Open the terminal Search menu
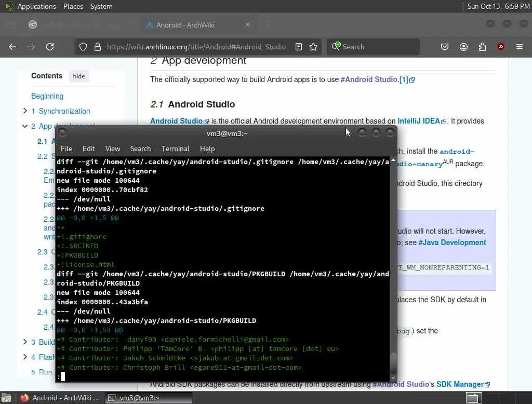Image resolution: width=532 pixels, height=404 pixels. point(140,149)
